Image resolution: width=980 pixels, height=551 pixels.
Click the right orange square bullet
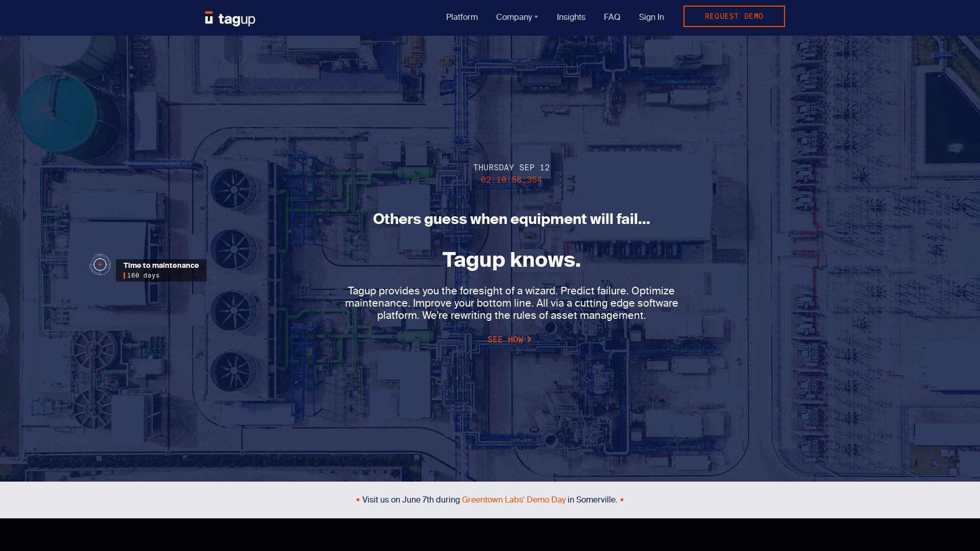pos(622,500)
